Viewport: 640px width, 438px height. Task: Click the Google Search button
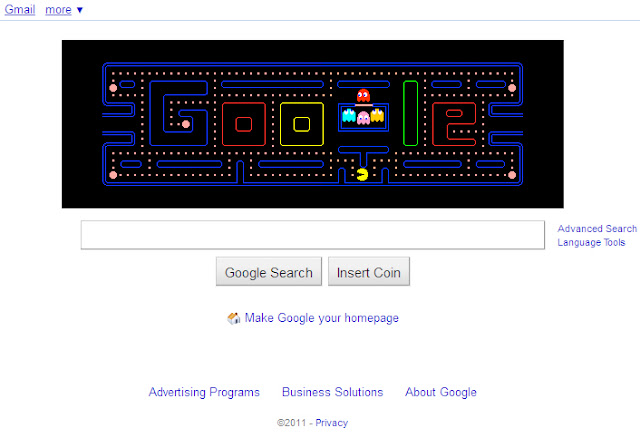coord(269,271)
